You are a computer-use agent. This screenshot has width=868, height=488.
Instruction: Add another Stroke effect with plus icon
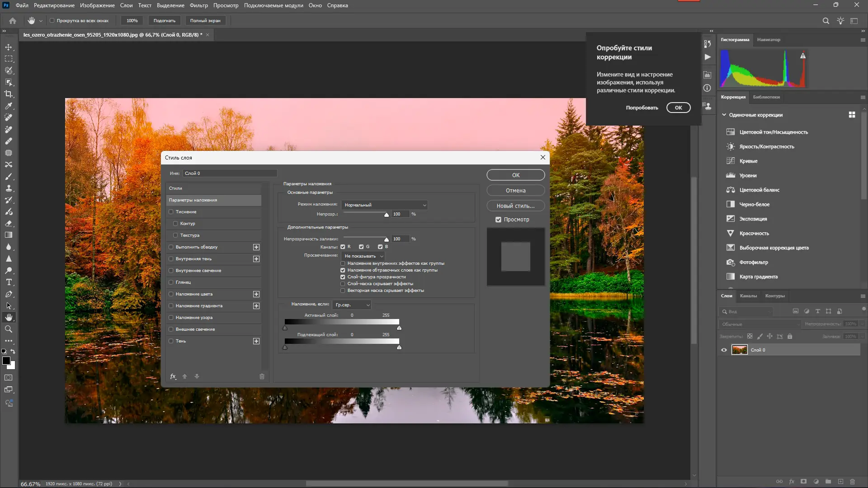256,247
